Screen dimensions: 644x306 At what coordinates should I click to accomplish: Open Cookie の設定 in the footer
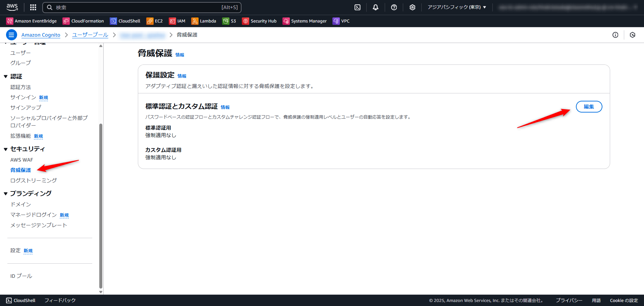(624, 301)
